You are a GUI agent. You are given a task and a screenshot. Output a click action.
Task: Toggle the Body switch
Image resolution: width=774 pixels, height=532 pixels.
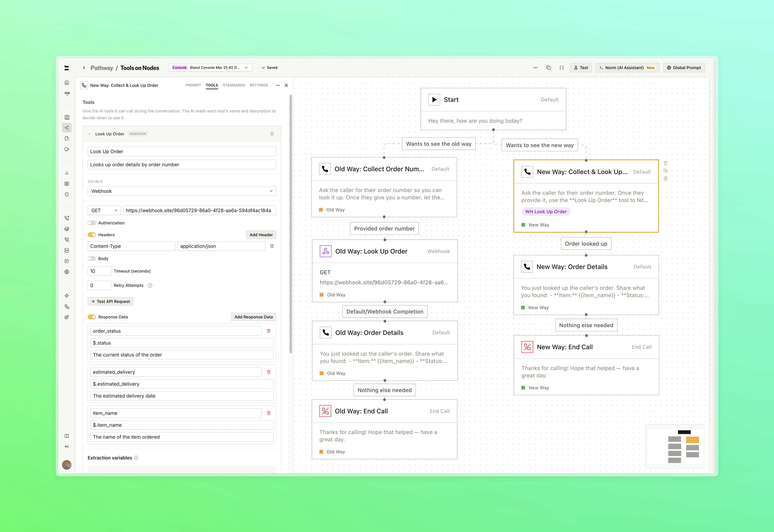tap(92, 259)
